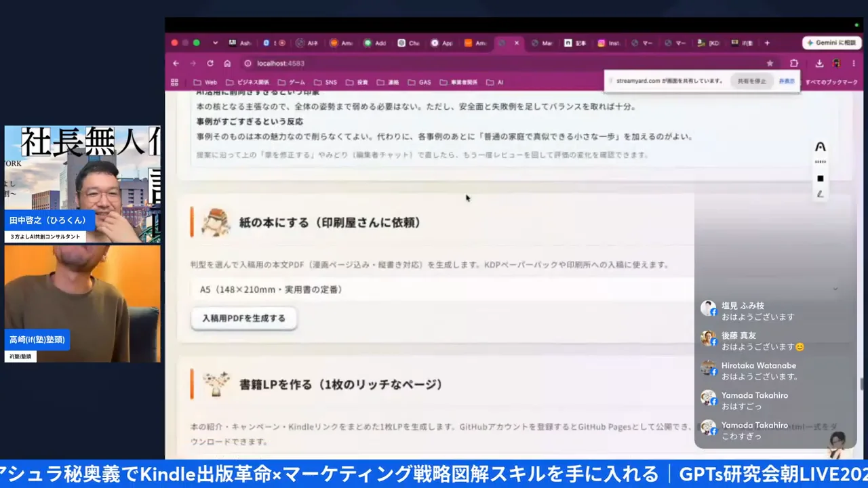Viewport: 868px width, 488px height.
Task: Click the Yamada Takahiro comment おはすごっ
Action: click(x=741, y=406)
